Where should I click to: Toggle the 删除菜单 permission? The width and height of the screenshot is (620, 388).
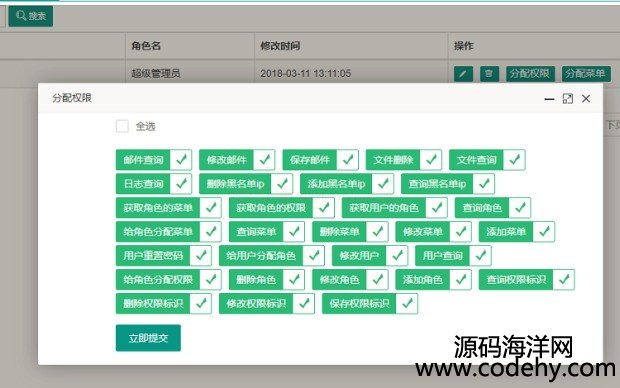point(350,231)
